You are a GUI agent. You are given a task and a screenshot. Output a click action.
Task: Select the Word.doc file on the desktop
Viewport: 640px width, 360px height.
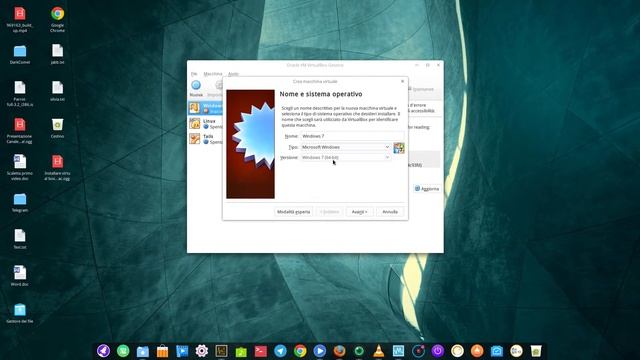point(20,276)
